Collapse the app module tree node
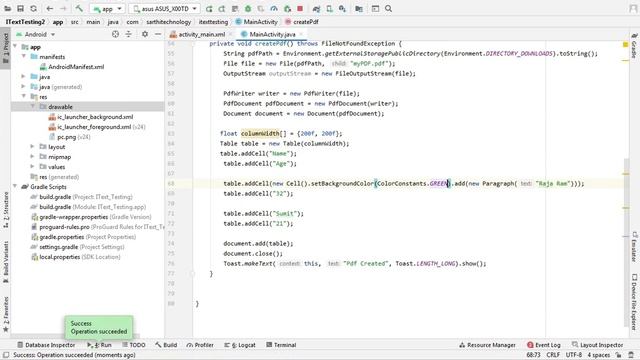 point(15,47)
